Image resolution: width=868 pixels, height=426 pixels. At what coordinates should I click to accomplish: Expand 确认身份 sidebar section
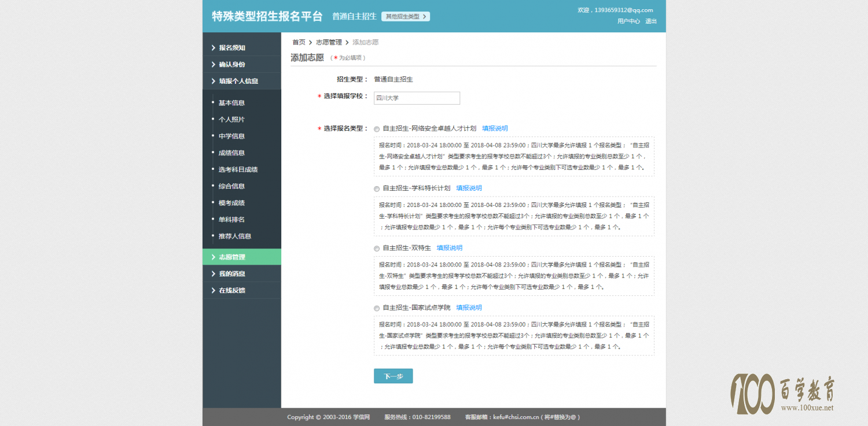(x=242, y=65)
